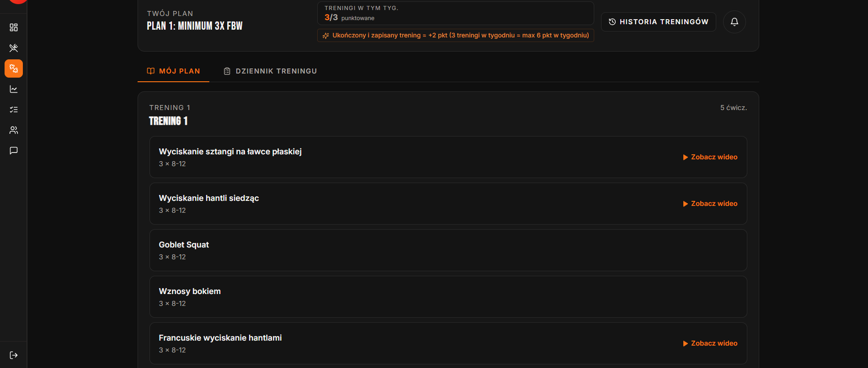Switch to the Dziennik Treningu tab
Viewport: 868px width, 368px height.
coord(270,71)
